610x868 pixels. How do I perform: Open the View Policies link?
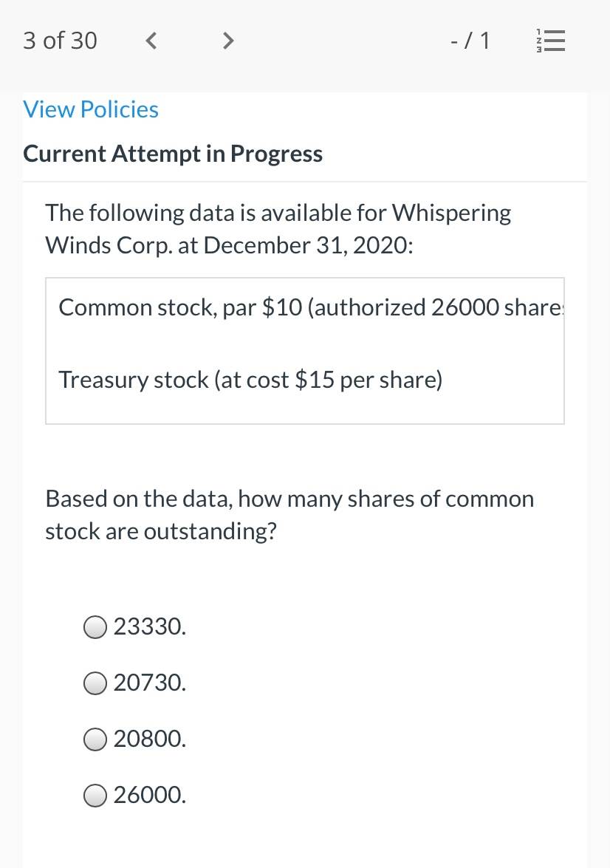click(x=91, y=109)
